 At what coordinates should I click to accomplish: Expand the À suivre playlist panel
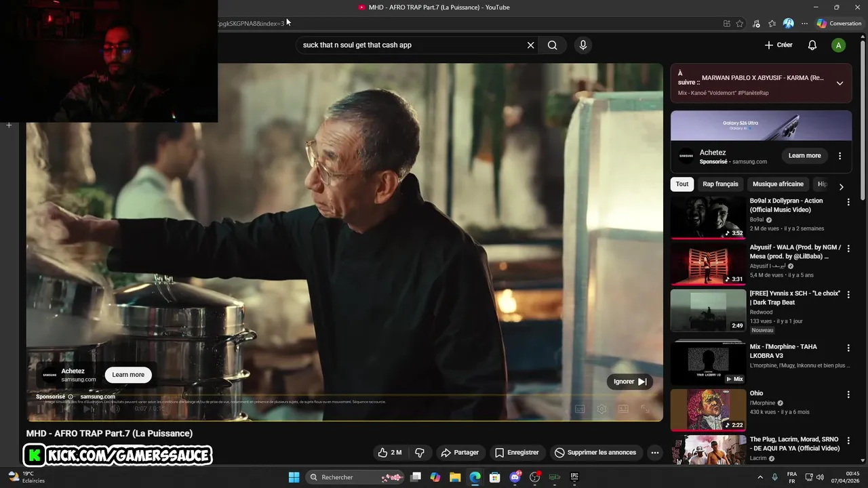click(840, 83)
